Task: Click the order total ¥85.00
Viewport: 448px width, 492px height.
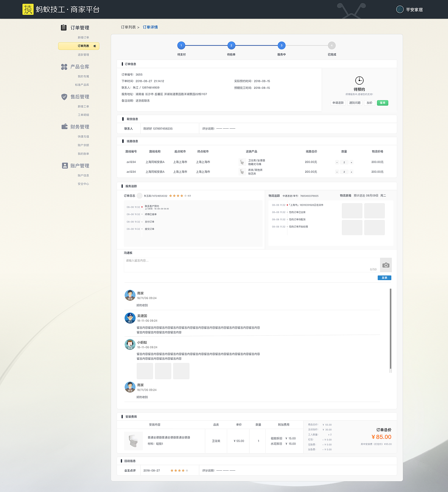Action: [381, 437]
